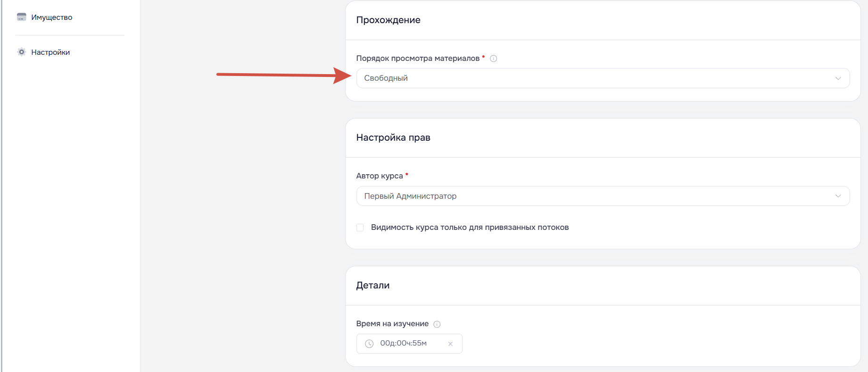The height and width of the screenshot is (372, 868).
Task: Click the Имущество card icon in sidebar
Action: 21,17
